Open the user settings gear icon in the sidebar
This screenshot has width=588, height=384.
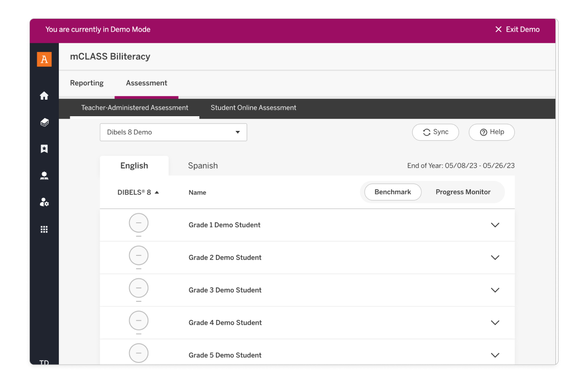tap(44, 202)
